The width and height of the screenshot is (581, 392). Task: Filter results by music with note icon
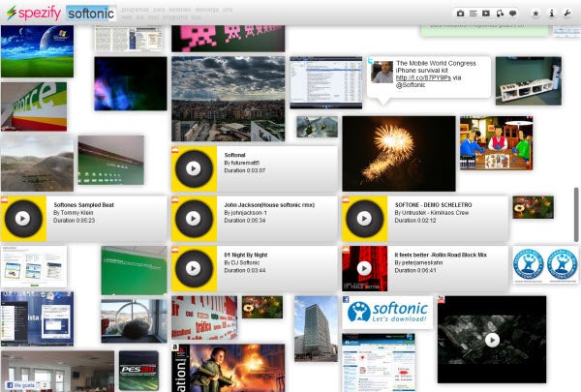click(x=500, y=14)
